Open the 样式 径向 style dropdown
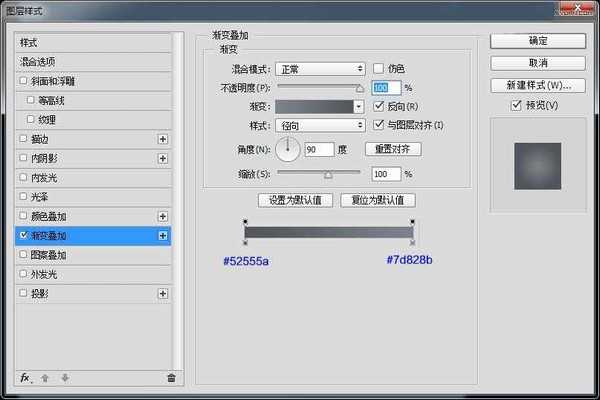The width and height of the screenshot is (600, 400). (x=320, y=125)
